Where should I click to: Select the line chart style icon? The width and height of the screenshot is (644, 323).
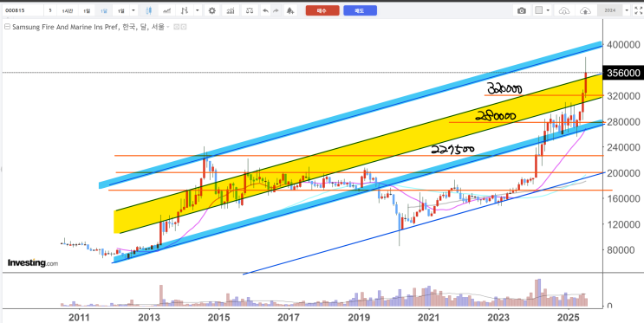167,10
